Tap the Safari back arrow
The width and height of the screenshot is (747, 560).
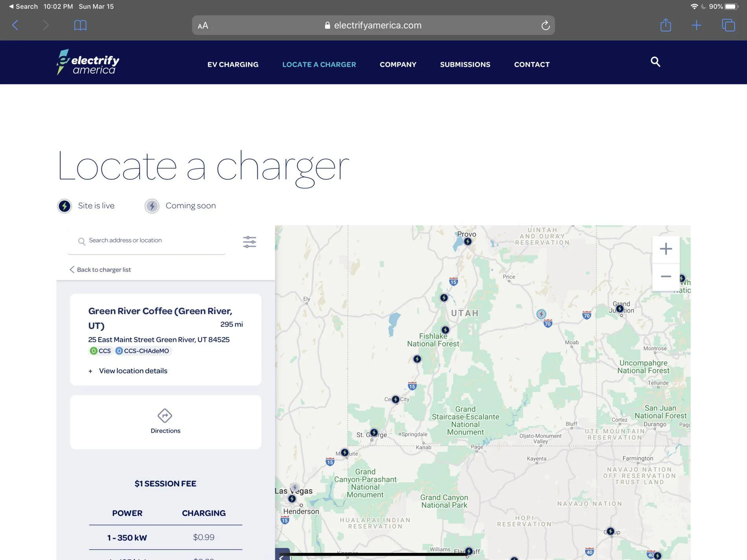[15, 25]
